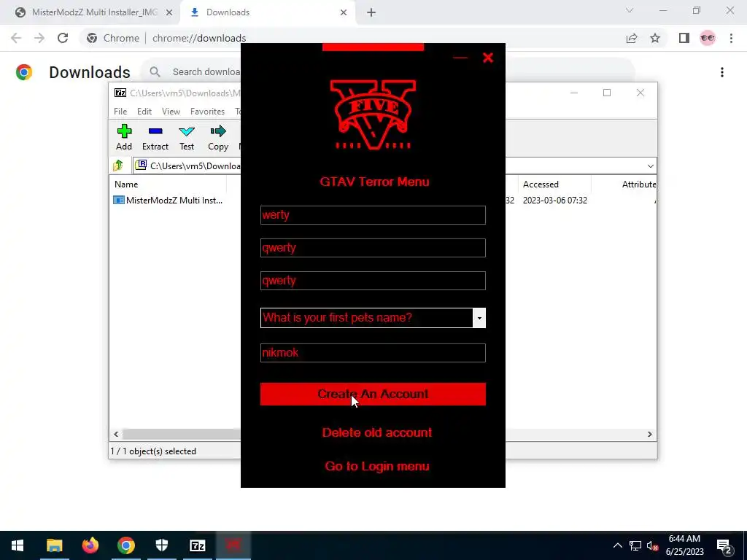The width and height of the screenshot is (747, 560).
Task: Open Downloads page more actions menu
Action: pos(722,72)
